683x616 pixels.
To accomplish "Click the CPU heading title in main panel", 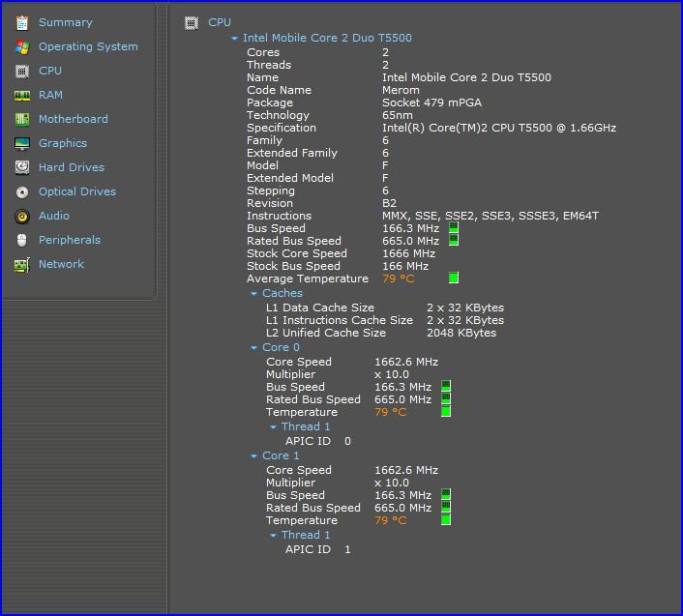I will coord(220,22).
